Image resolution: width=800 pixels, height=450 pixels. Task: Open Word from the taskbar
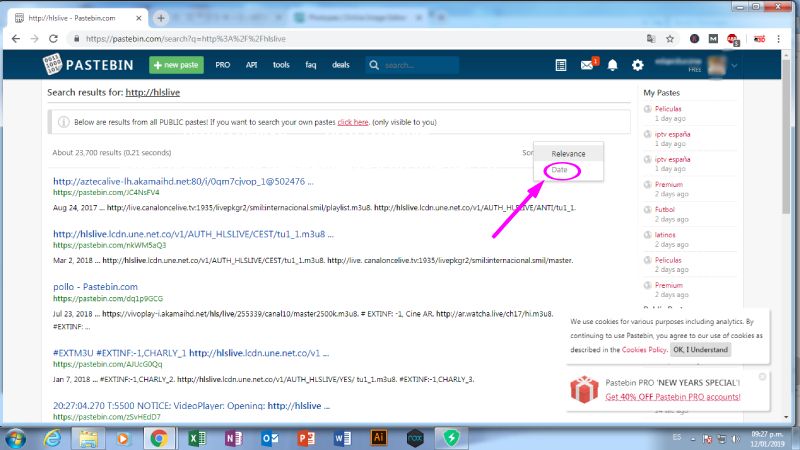(x=342, y=438)
